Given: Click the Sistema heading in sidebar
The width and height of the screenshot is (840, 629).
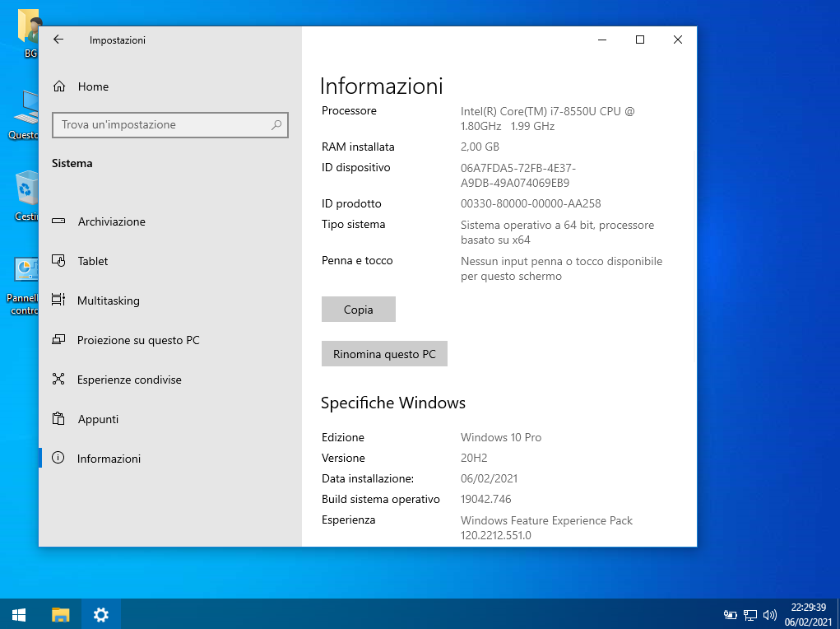Looking at the screenshot, I should click(x=72, y=164).
